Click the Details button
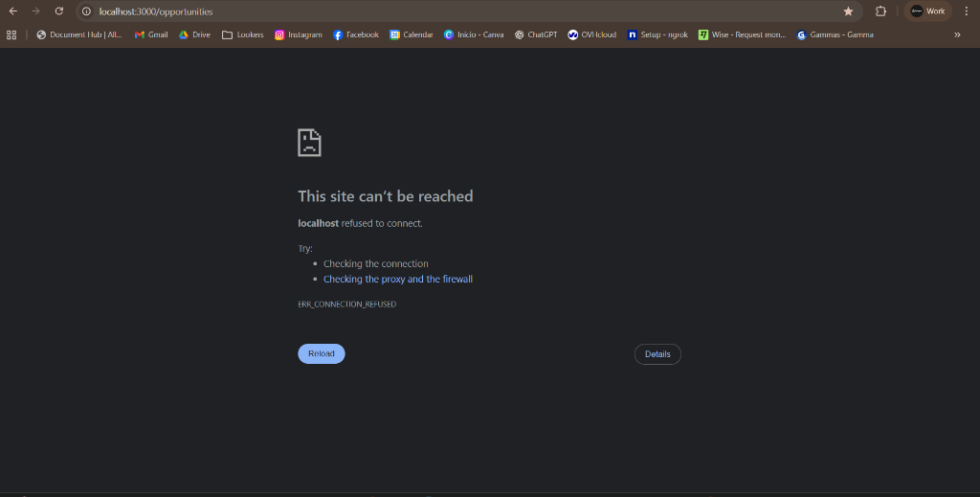Image resolution: width=980 pixels, height=497 pixels. [657, 354]
